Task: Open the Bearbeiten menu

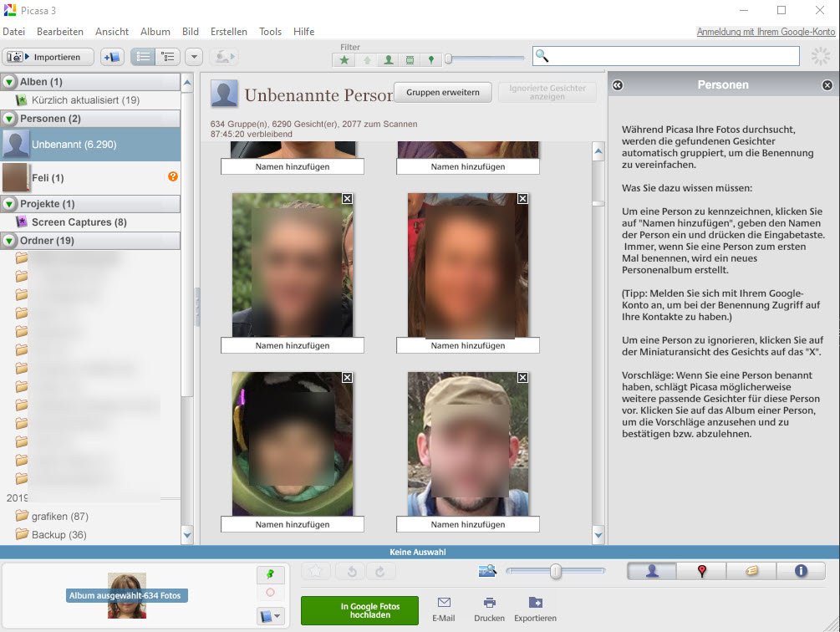Action: 60,32
